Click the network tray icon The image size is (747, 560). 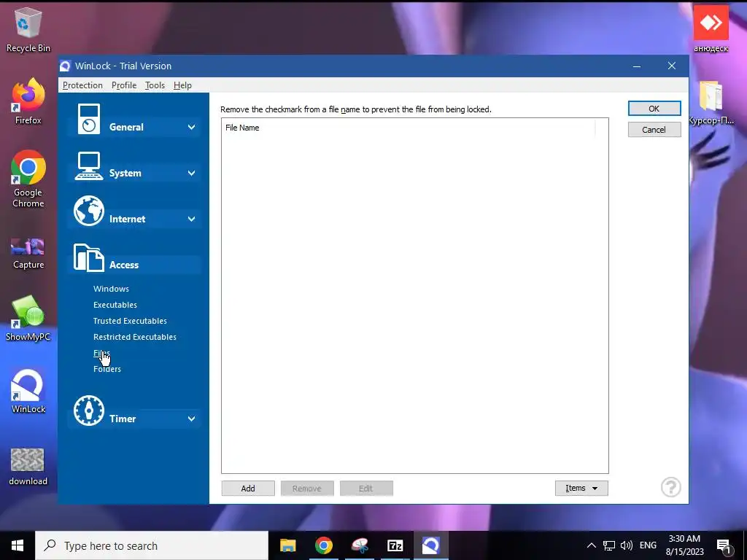pos(609,545)
